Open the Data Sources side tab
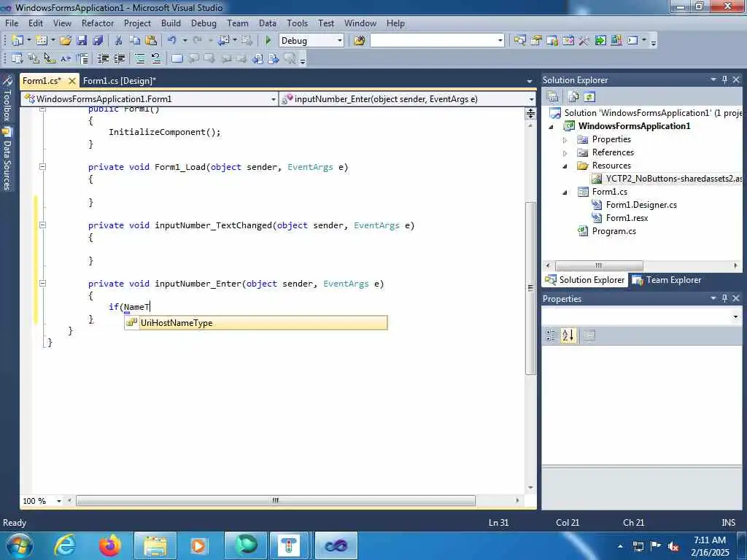The image size is (747, 560). 7,159
